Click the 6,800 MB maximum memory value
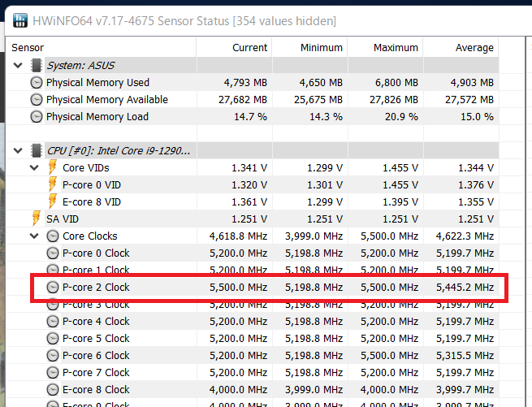The image size is (532, 407). tap(396, 83)
